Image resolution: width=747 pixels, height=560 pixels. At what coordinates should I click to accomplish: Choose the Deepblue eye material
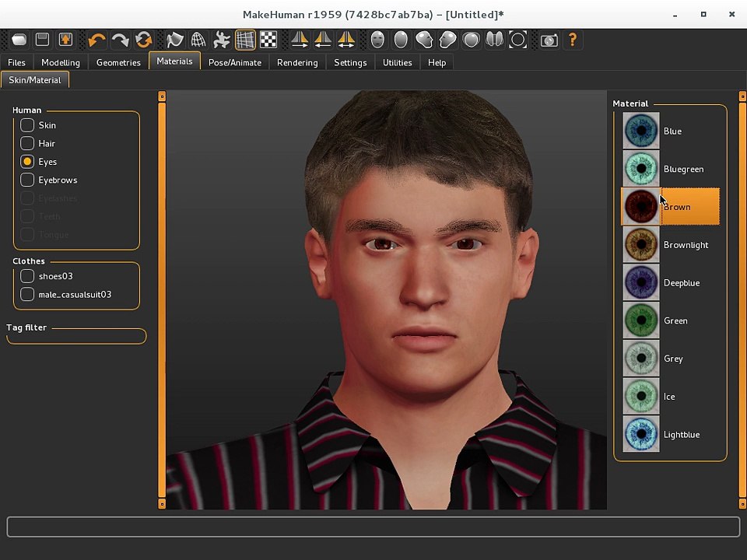(x=671, y=282)
